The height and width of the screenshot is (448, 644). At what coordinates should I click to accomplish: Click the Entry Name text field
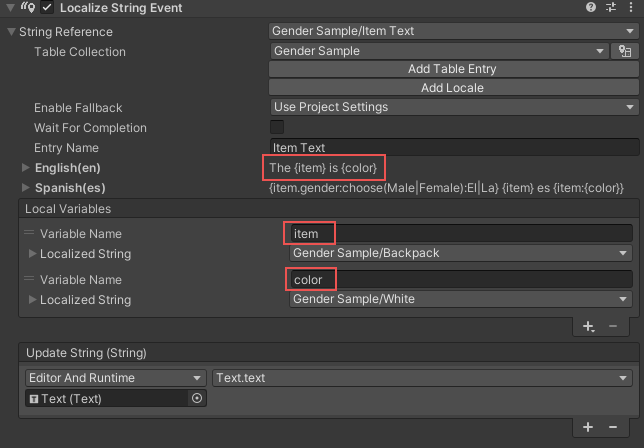click(453, 147)
